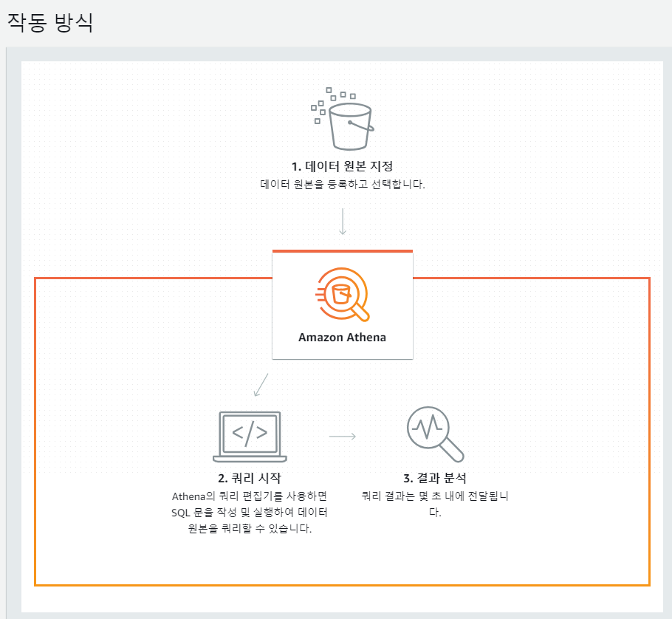Viewport: 672px width, 619px height.
Task: Click the '2. 쿼리 시작' title
Action: [x=250, y=478]
